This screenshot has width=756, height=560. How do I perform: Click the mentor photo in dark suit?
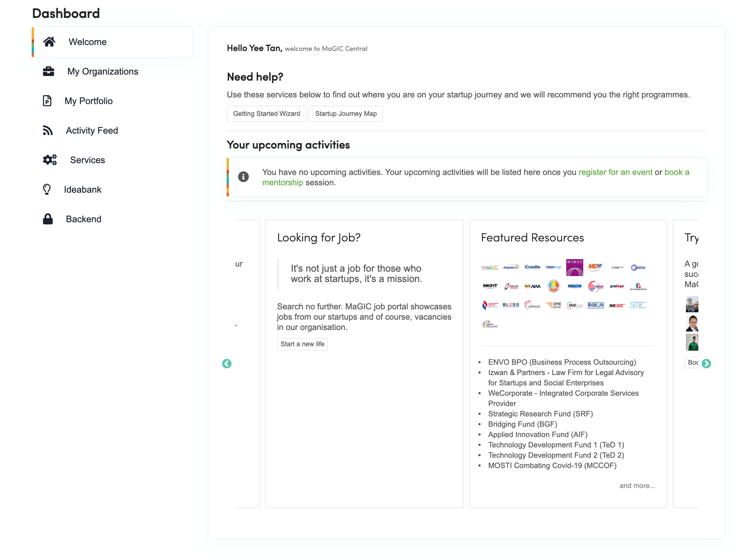(x=692, y=323)
